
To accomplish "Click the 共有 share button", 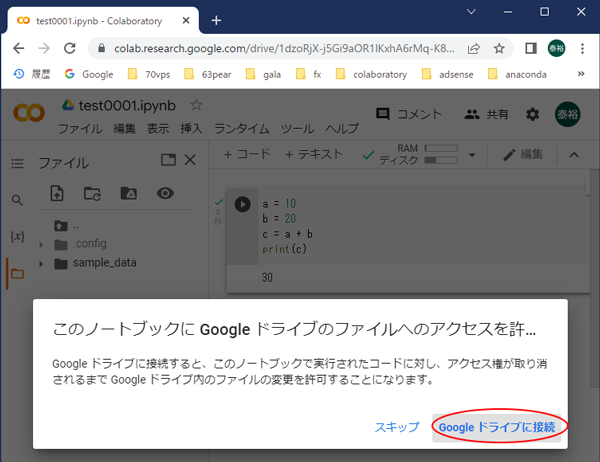I will (x=486, y=114).
